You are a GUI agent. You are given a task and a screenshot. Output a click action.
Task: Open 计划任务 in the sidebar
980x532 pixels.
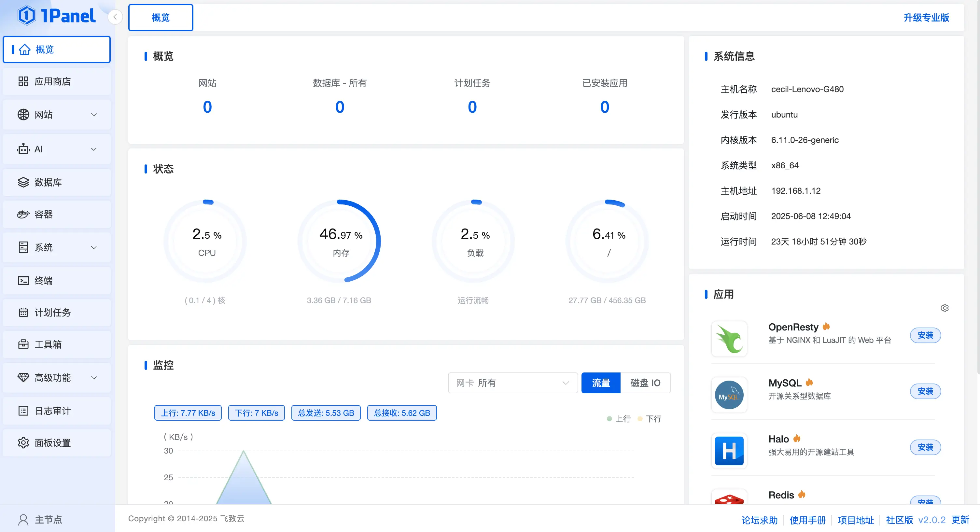coord(57,313)
